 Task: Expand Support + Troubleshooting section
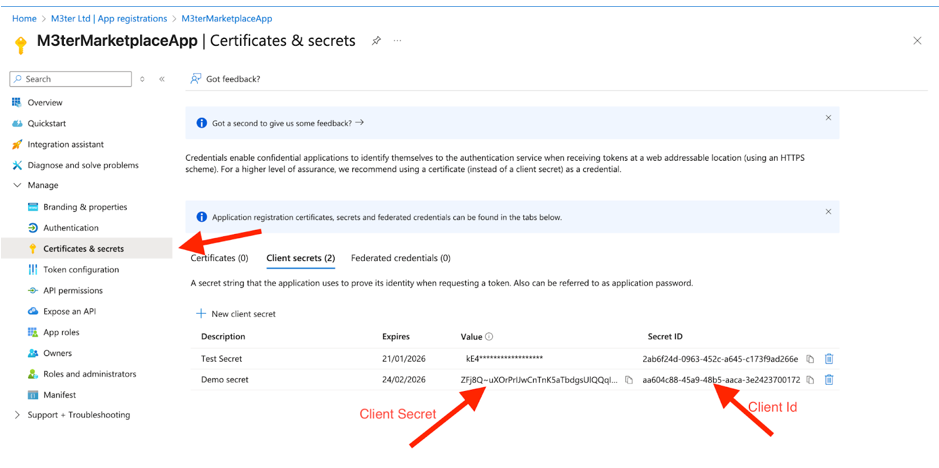[17, 415]
